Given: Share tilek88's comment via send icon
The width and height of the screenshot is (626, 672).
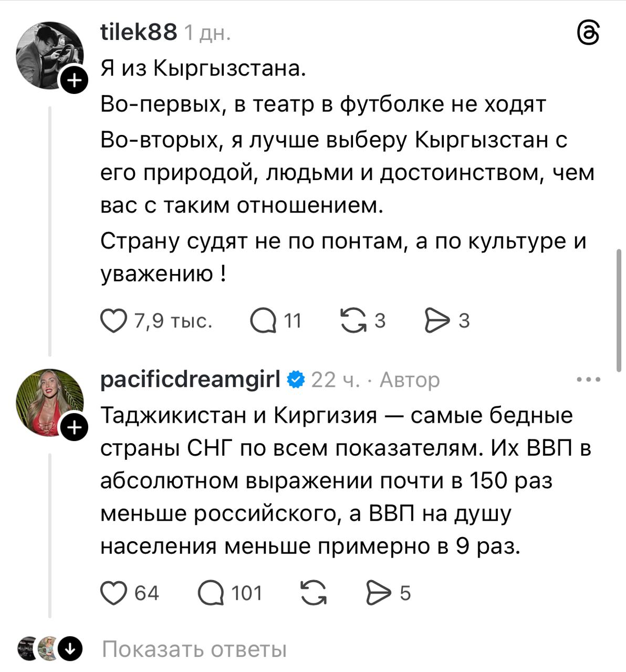Looking at the screenshot, I should pos(436,321).
